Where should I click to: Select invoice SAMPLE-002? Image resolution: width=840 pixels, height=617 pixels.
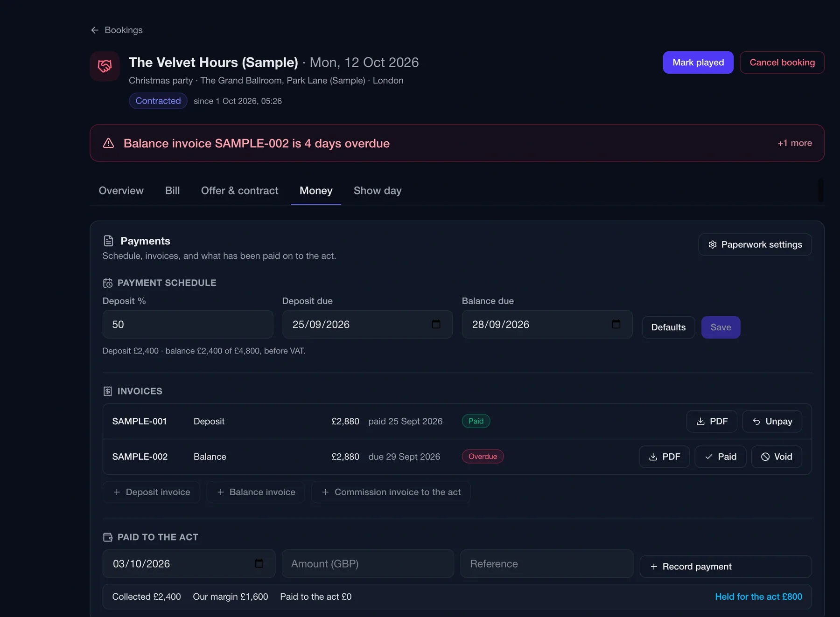(140, 457)
